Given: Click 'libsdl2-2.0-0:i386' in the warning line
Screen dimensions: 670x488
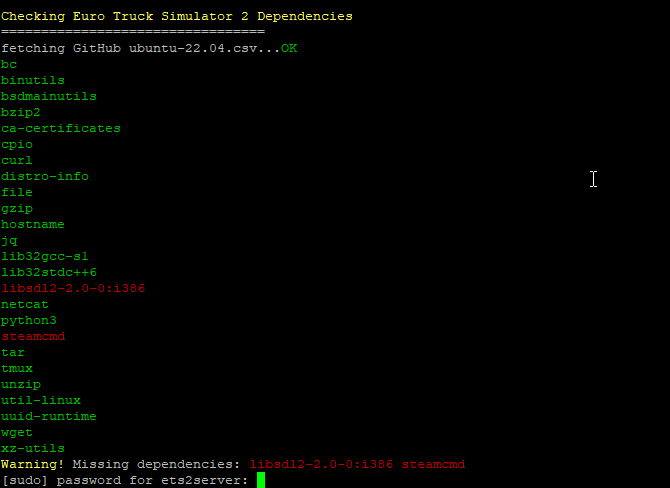Looking at the screenshot, I should [321, 464].
